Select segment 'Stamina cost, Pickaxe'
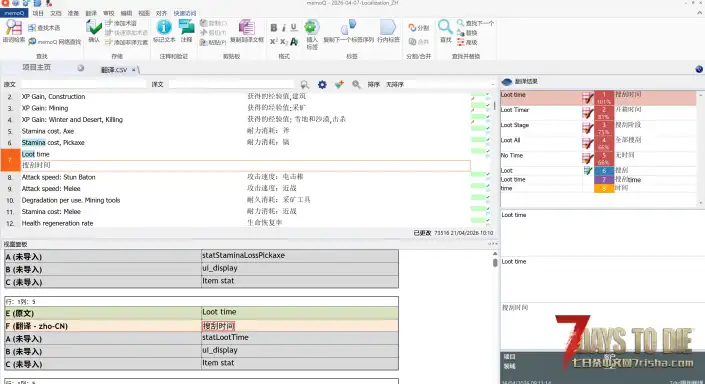 53,143
